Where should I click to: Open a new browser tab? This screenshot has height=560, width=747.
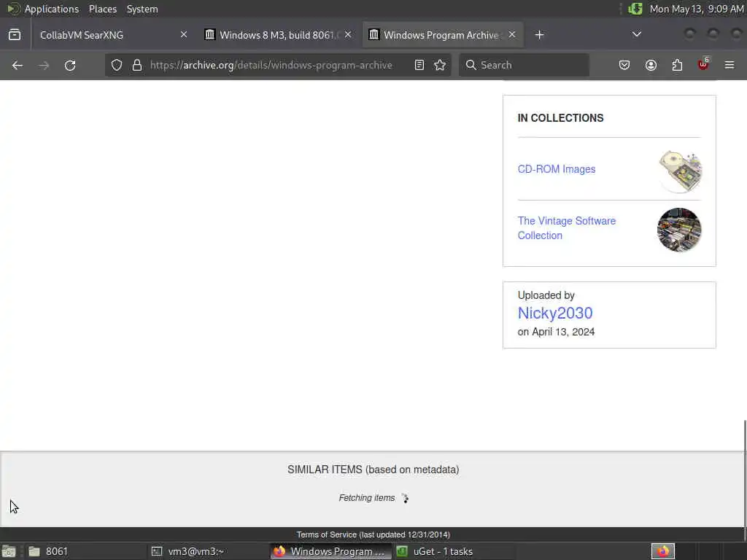[539, 35]
